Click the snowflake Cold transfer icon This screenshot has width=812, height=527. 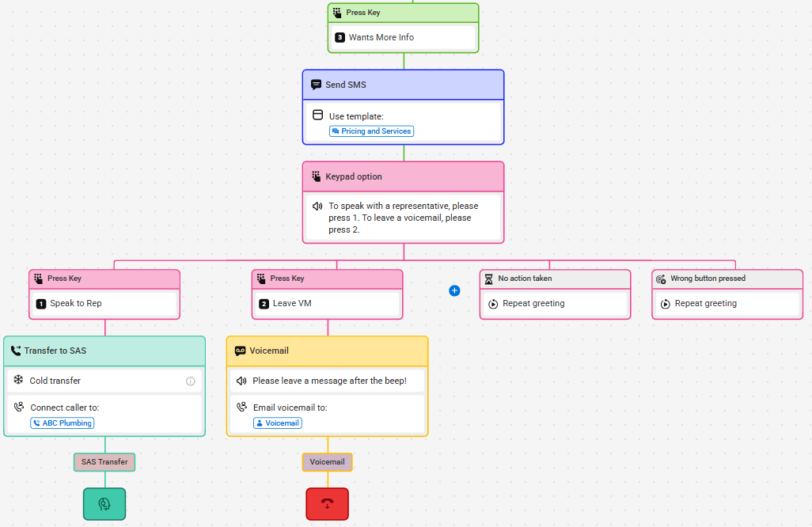18,380
